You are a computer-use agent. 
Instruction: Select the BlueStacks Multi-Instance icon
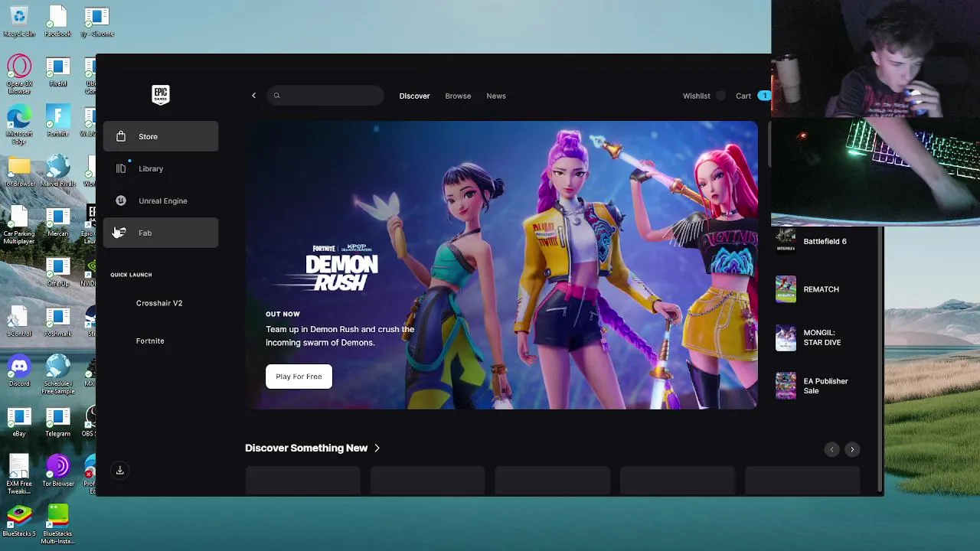tap(57, 525)
